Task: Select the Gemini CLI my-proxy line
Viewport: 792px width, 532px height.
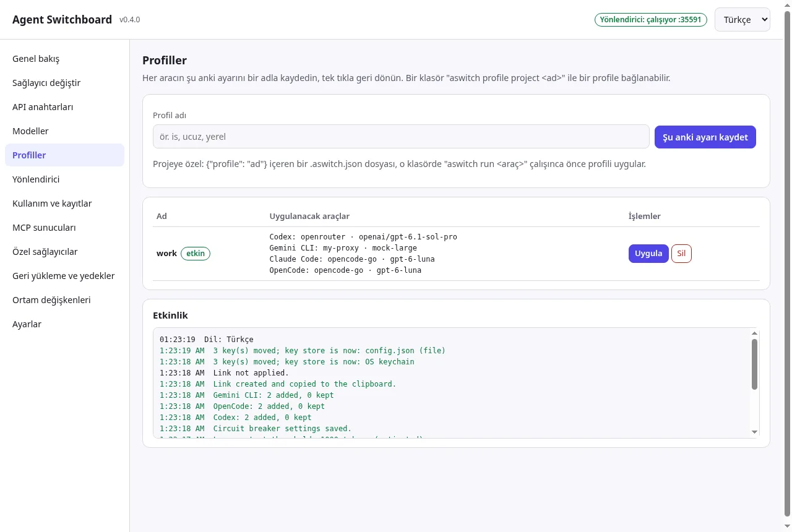Action: click(343, 248)
